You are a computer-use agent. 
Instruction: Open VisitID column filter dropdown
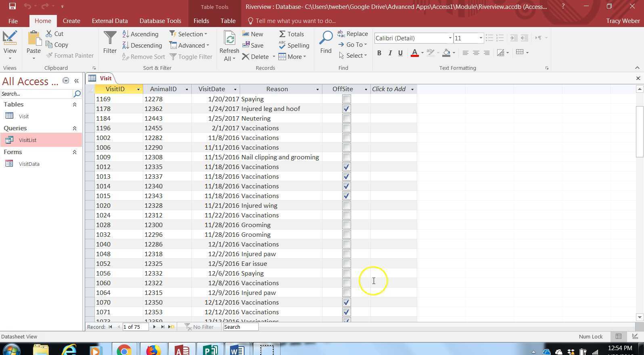pos(138,89)
